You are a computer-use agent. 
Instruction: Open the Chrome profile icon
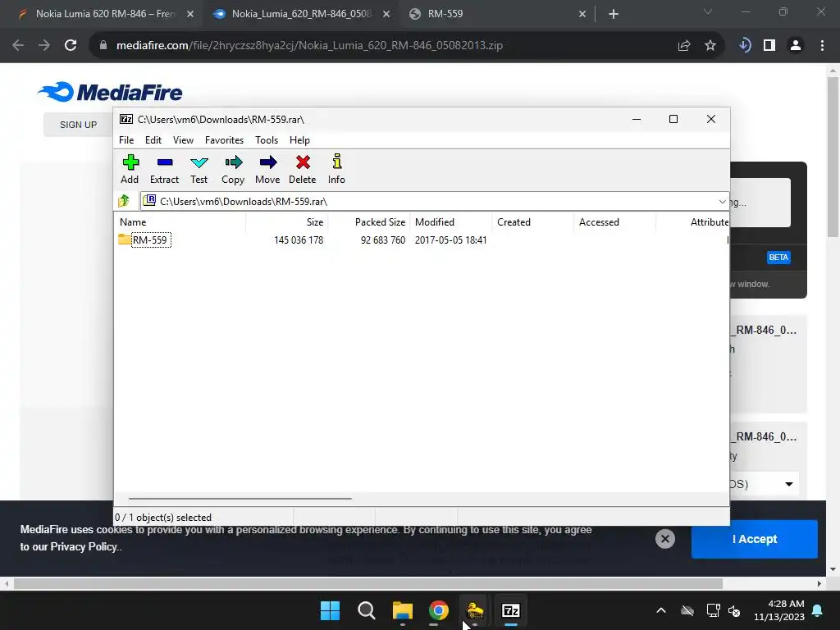tap(796, 46)
